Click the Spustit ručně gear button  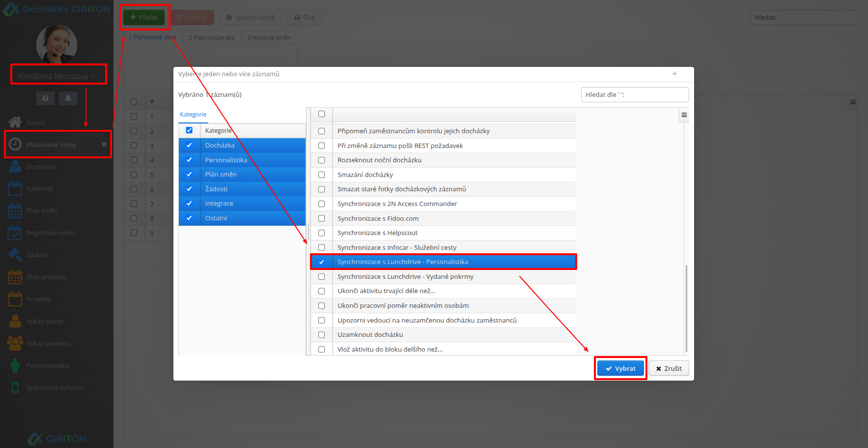(251, 17)
